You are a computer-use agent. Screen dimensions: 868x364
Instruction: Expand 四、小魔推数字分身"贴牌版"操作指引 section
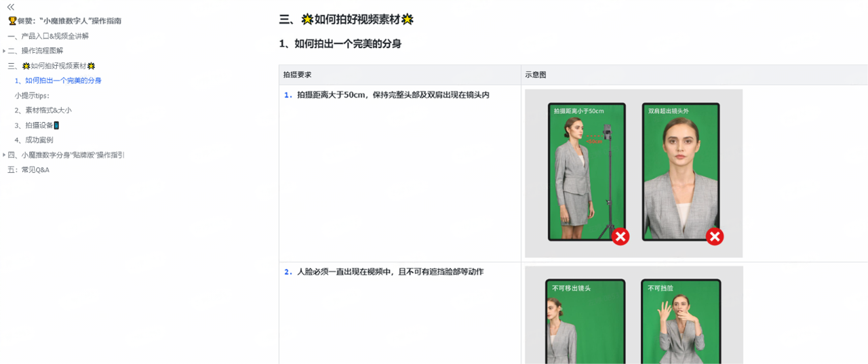pos(4,155)
